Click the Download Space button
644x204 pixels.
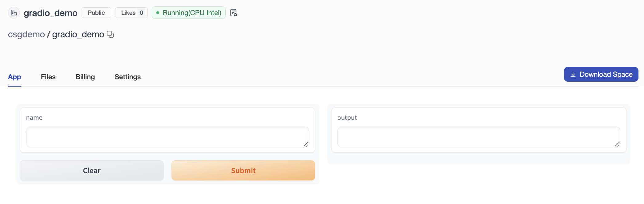click(x=601, y=74)
